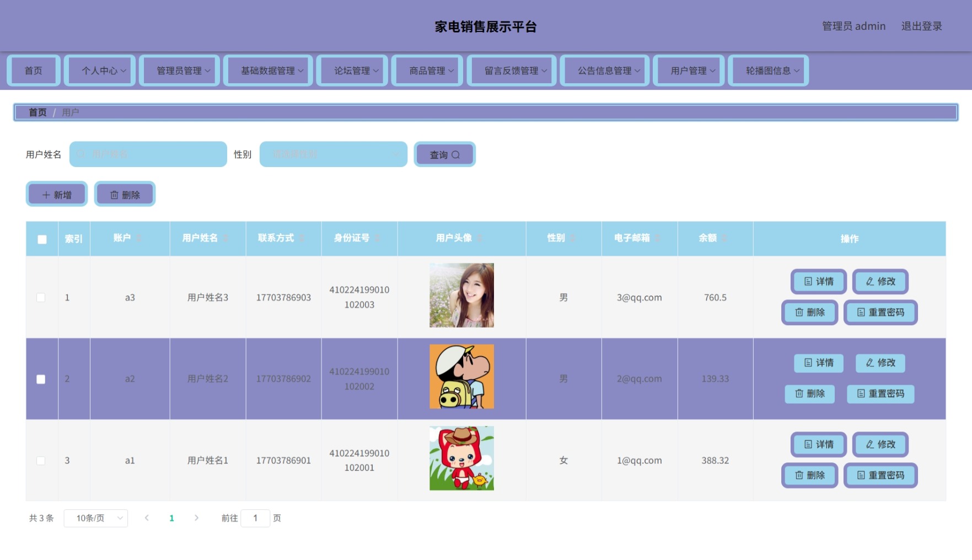This screenshot has width=972, height=560.
Task: Click 重置密码 for user a2
Action: click(x=880, y=394)
